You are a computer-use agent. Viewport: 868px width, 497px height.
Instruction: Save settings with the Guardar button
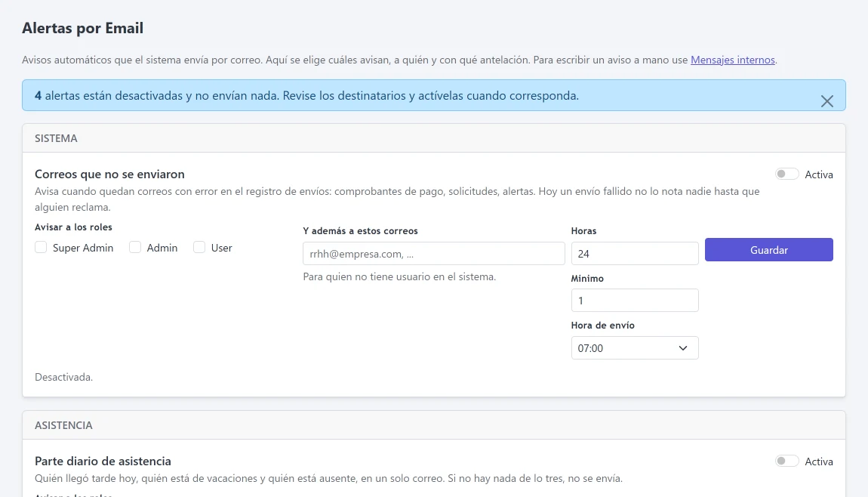click(768, 250)
